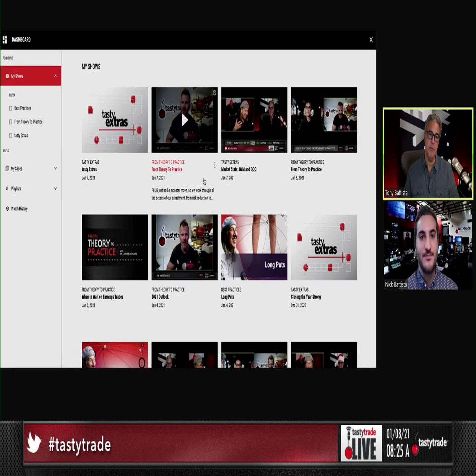Viewport: 476px width, 476px height.
Task: Open the Market Stats: IWM and QQQ thumbnail
Action: pos(254,120)
